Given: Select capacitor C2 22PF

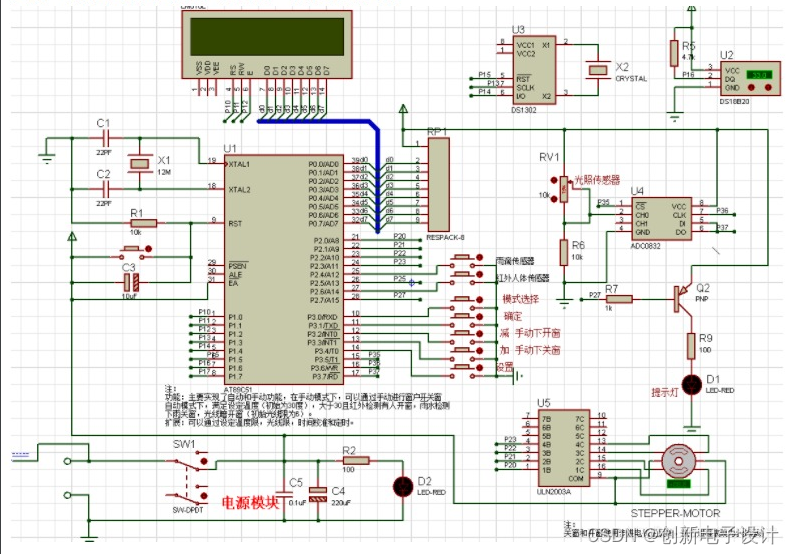Looking at the screenshot, I should pyautogui.click(x=106, y=189).
